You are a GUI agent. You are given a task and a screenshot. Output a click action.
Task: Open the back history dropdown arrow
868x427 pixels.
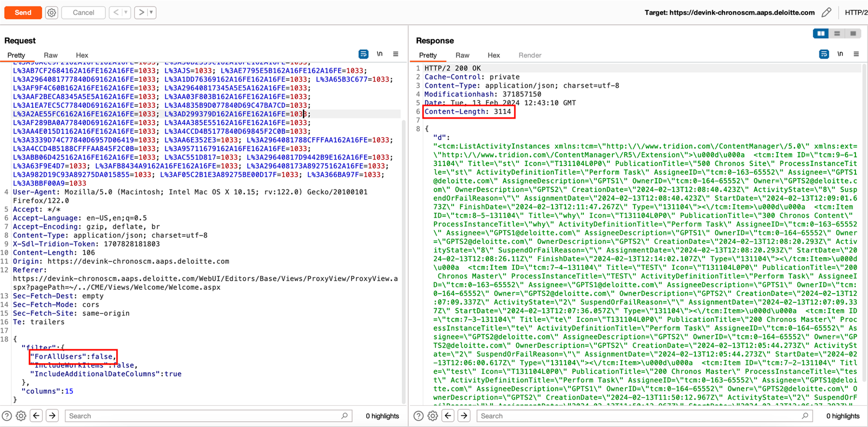click(x=126, y=13)
